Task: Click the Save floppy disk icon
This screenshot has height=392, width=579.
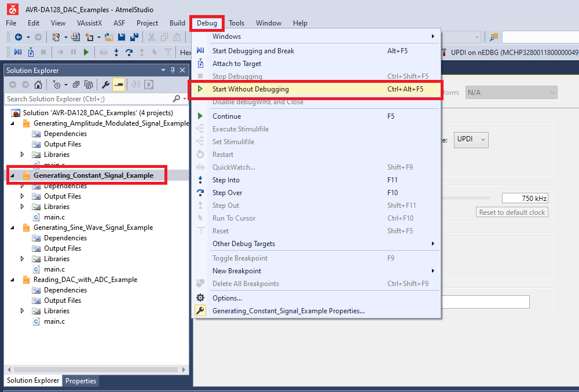Action: tap(122, 37)
